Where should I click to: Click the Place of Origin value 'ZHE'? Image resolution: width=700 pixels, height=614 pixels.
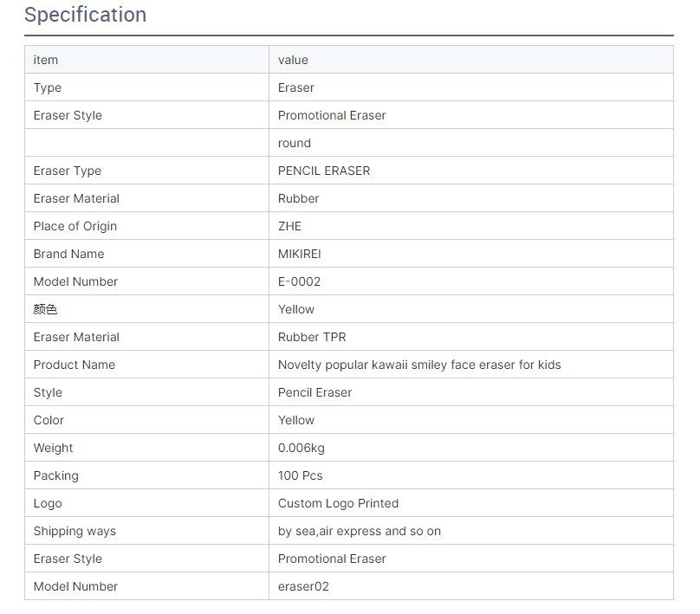coord(289,226)
